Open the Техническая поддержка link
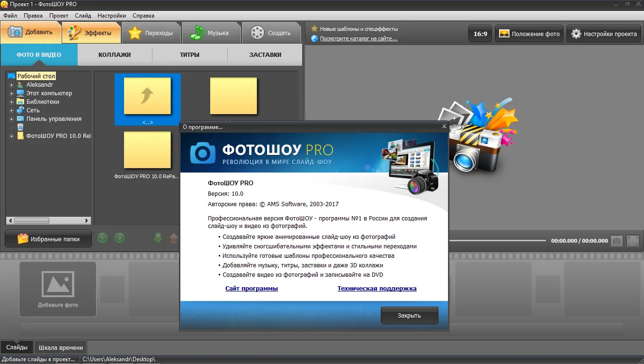644x364 pixels. [377, 289]
